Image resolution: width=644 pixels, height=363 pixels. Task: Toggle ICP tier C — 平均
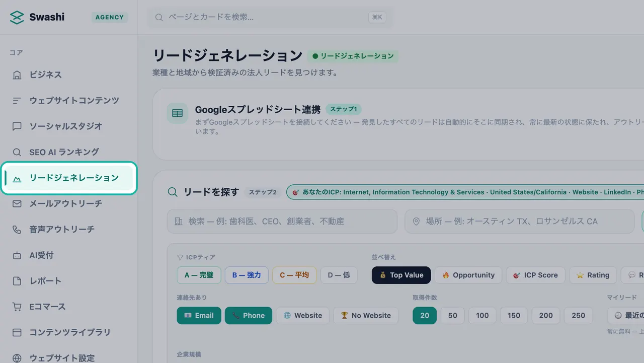(x=294, y=275)
